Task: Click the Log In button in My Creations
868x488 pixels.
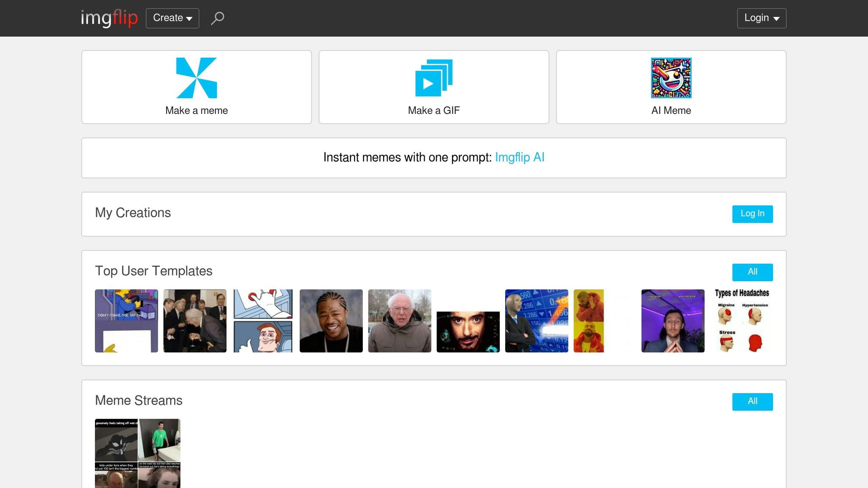Action: (x=753, y=214)
